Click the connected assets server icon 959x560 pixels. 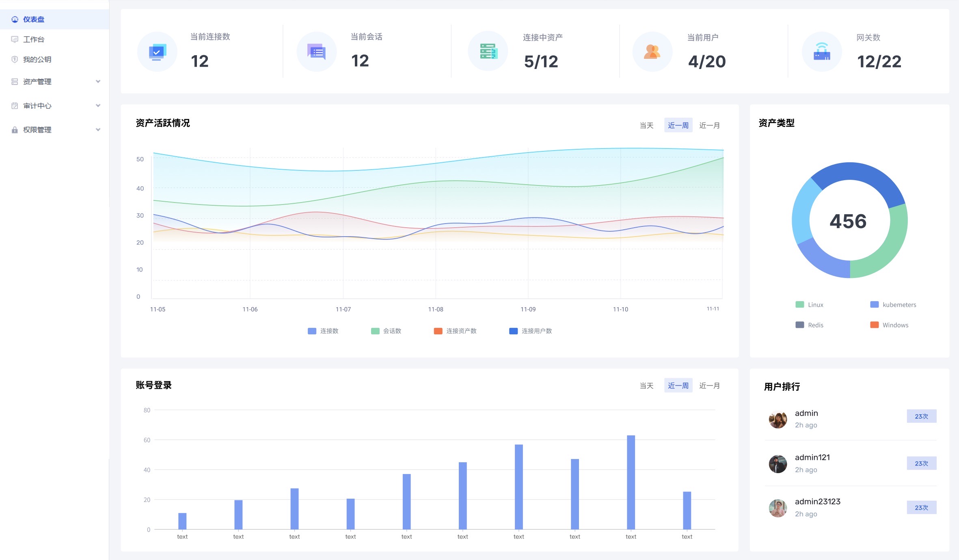pyautogui.click(x=488, y=52)
